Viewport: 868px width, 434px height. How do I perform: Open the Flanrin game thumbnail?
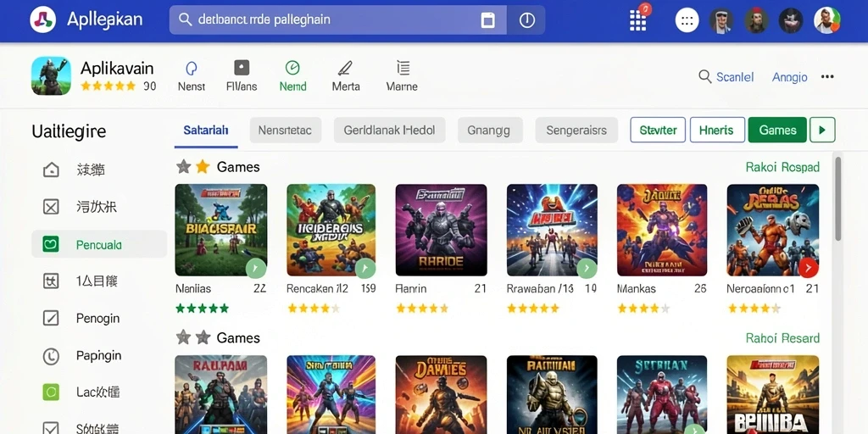click(x=441, y=230)
